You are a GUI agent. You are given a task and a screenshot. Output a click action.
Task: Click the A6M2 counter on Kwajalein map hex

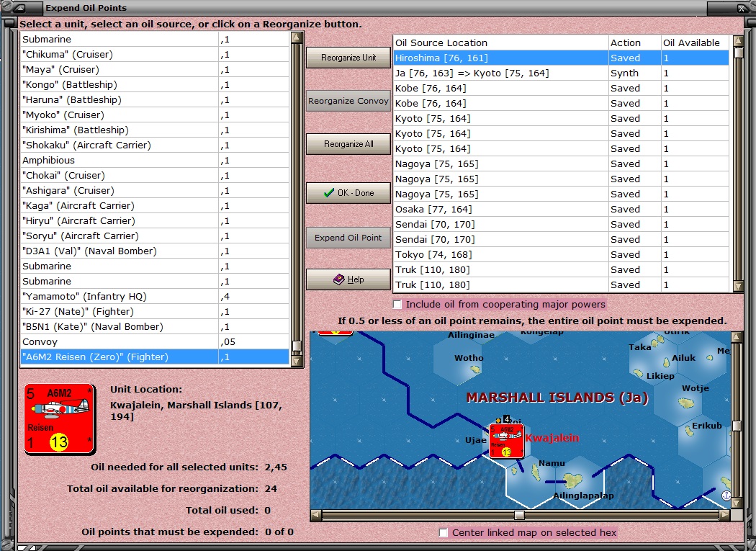point(506,441)
